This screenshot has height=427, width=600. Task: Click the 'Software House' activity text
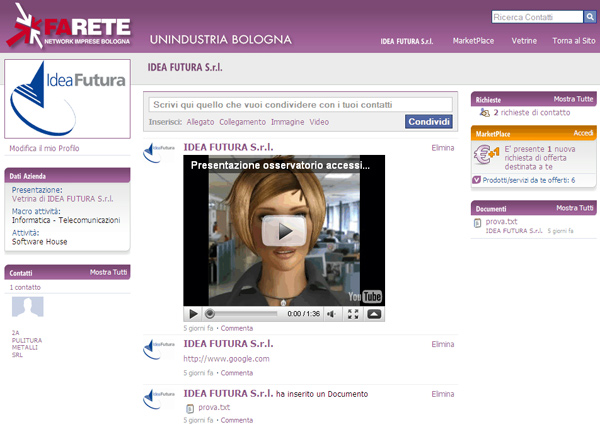click(x=39, y=241)
